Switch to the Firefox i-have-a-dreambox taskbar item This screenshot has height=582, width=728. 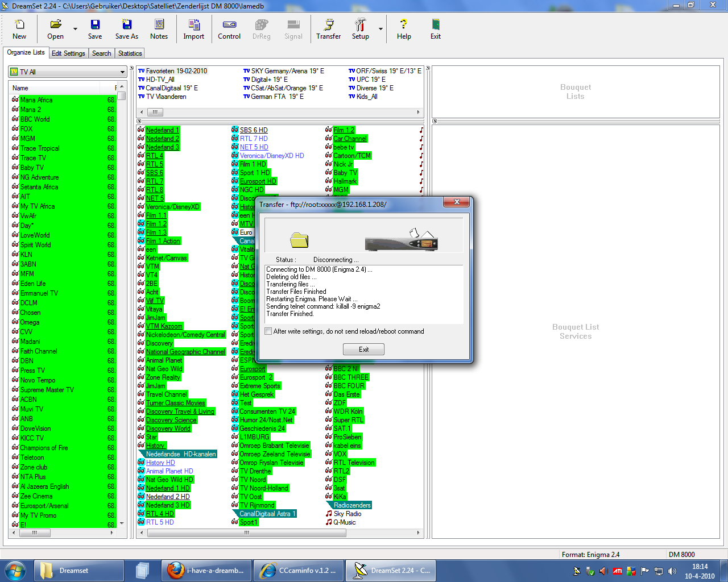(x=206, y=571)
